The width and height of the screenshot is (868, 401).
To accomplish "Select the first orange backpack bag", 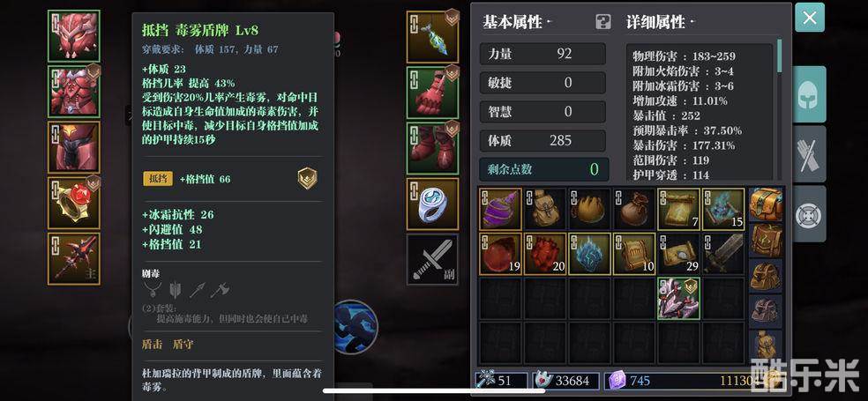I will click(767, 204).
